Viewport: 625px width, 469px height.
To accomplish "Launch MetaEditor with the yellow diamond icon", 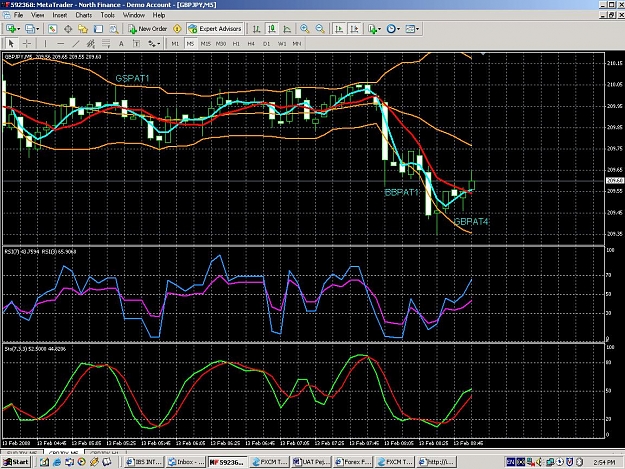I will click(x=177, y=29).
